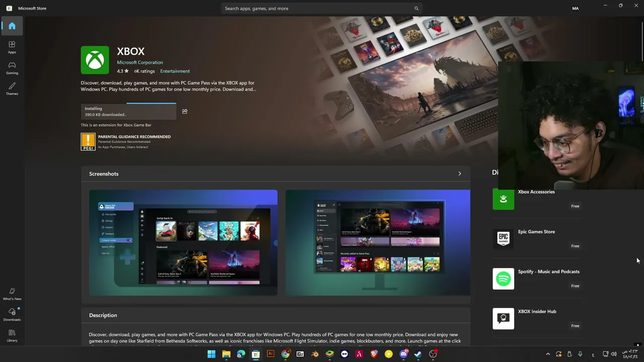This screenshot has width=644, height=362.
Task: Click the share icon beside Installing
Action: point(185,111)
